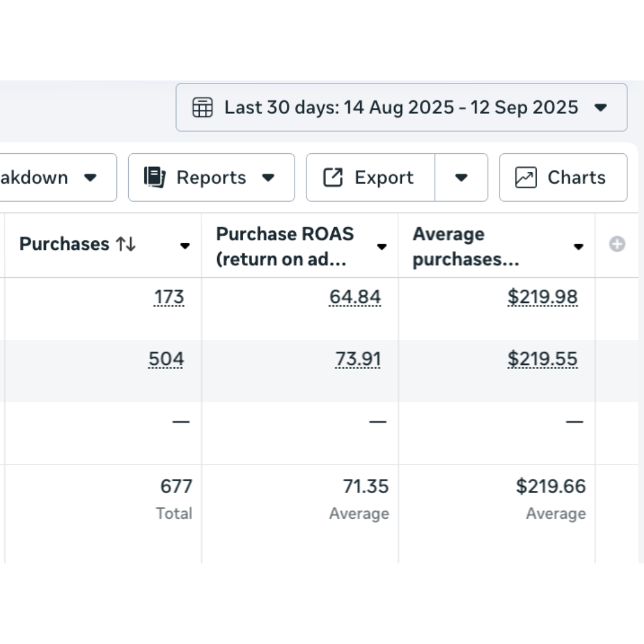Expand the Last 30 days date range arrow
Image resolution: width=644 pixels, height=644 pixels.
pos(600,108)
